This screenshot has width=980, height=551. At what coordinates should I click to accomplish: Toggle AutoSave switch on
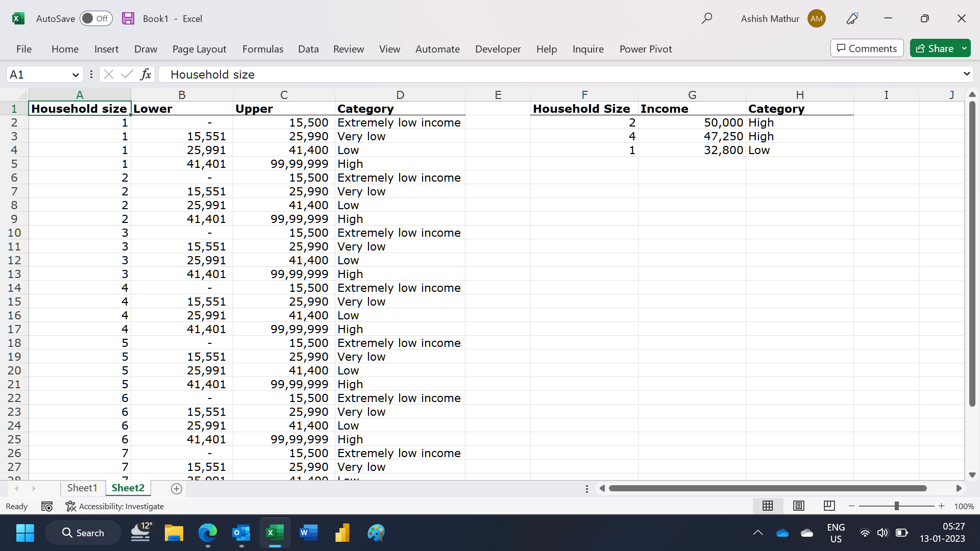tap(96, 18)
